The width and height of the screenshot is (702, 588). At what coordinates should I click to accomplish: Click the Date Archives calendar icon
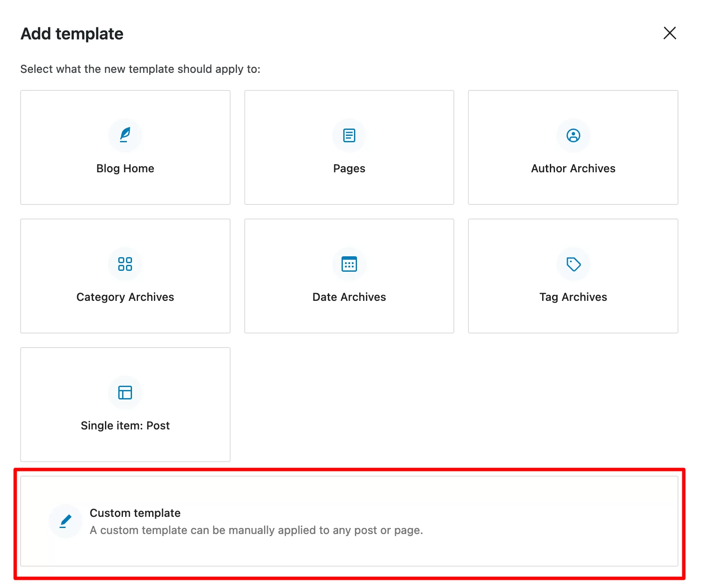click(x=349, y=264)
